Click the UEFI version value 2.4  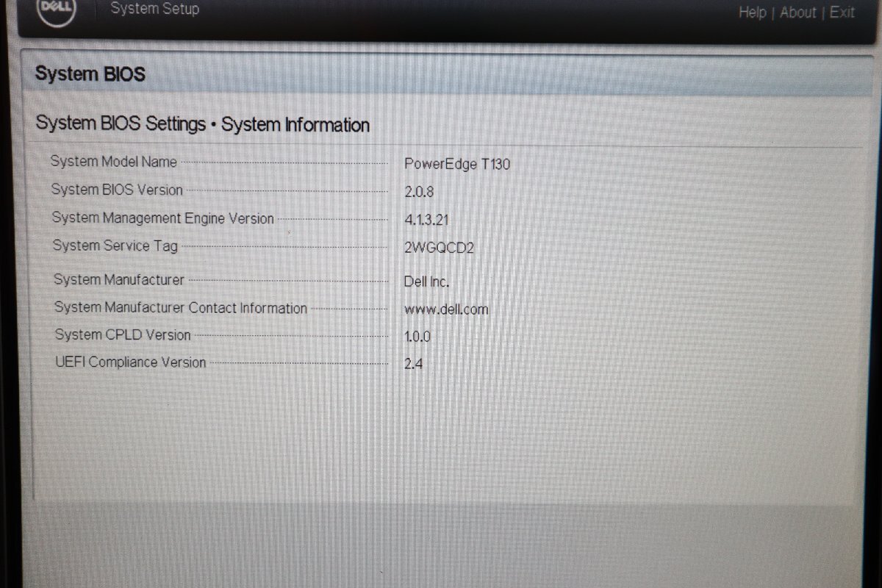(413, 364)
